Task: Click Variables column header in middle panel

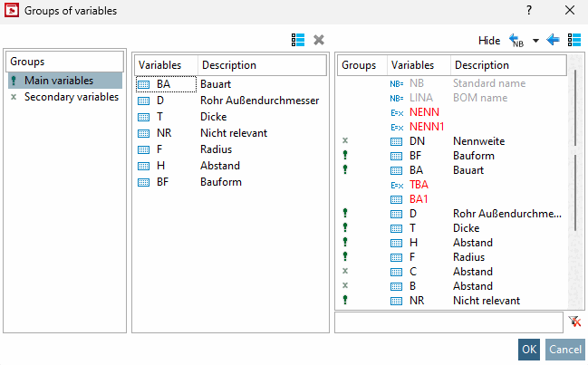Action: coord(166,65)
